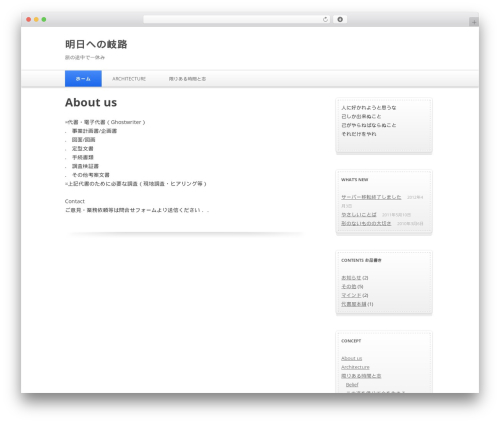The height and width of the screenshot is (423, 500).
Task: Select the blue ホーム menu tab
Action: 83,79
